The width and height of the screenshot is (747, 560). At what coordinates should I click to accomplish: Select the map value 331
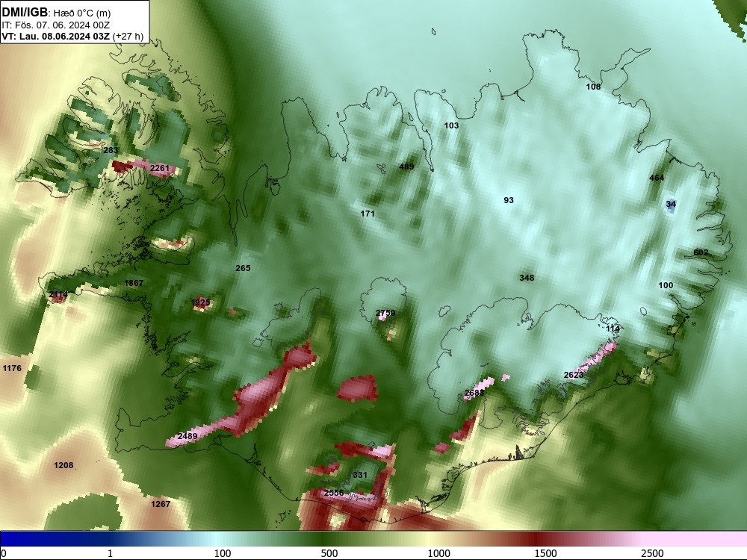tap(360, 475)
